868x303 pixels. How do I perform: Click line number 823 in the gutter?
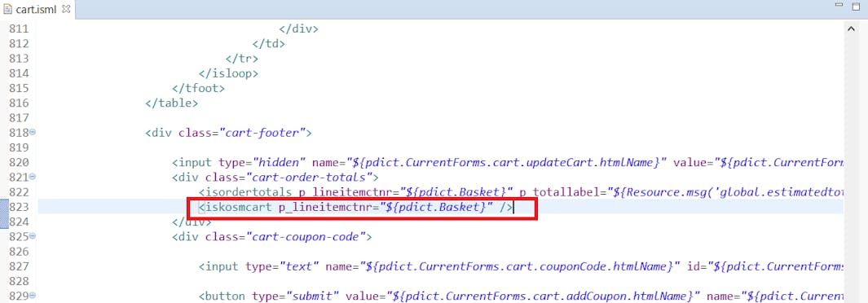19,207
